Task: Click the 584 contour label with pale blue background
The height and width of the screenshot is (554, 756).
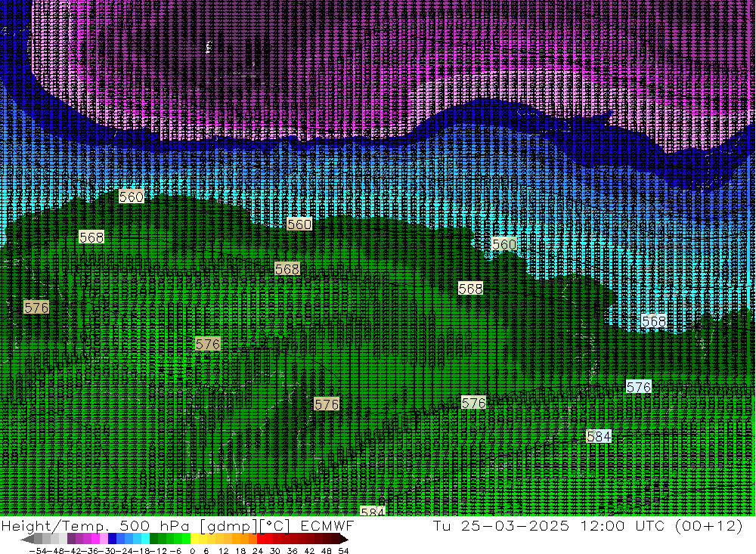Action: tap(599, 436)
